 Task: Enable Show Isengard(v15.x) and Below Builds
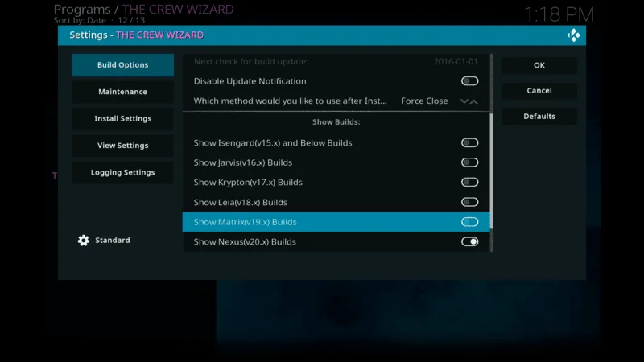click(x=469, y=143)
